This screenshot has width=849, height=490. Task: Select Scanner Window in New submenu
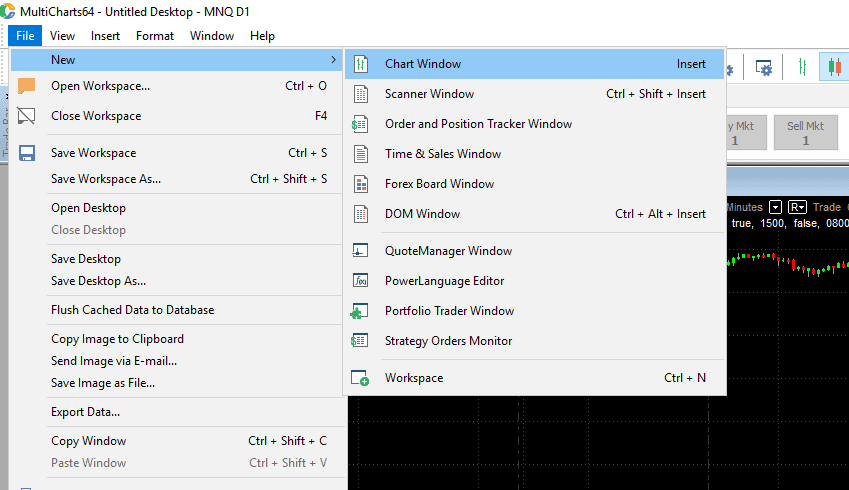534,94
